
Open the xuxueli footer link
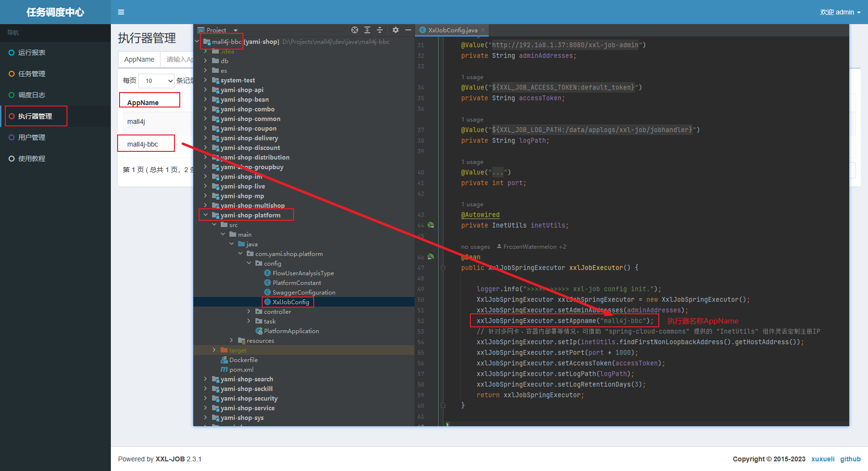point(823,459)
